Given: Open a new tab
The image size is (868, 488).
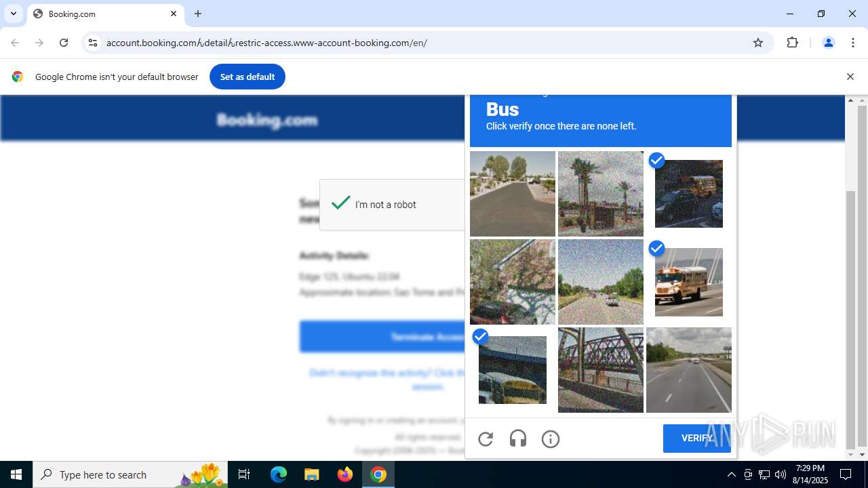Looking at the screenshot, I should (x=198, y=14).
